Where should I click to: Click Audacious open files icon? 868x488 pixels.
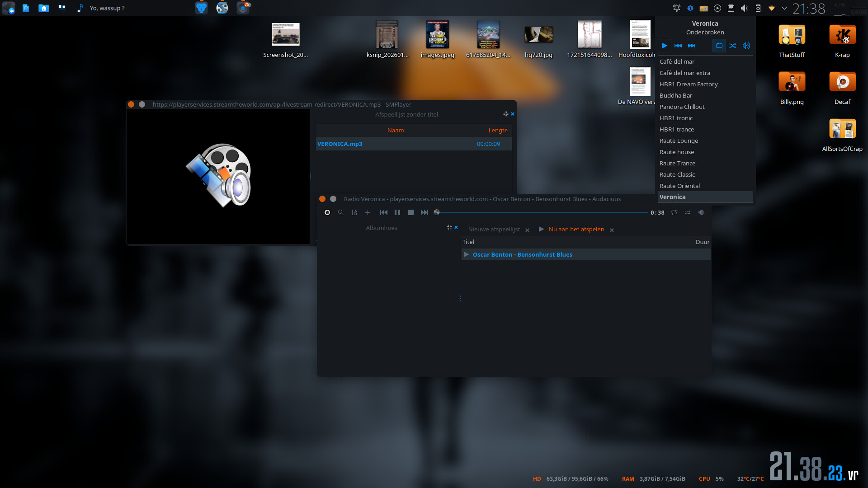tap(354, 212)
